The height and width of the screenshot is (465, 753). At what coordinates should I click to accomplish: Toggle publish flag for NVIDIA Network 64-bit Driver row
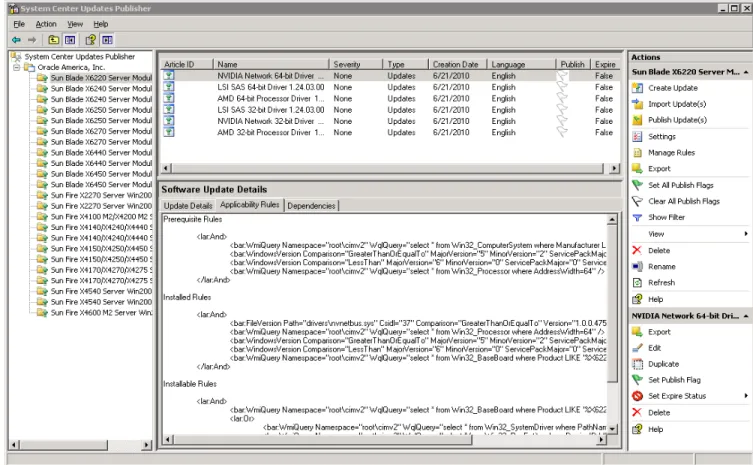click(x=562, y=76)
